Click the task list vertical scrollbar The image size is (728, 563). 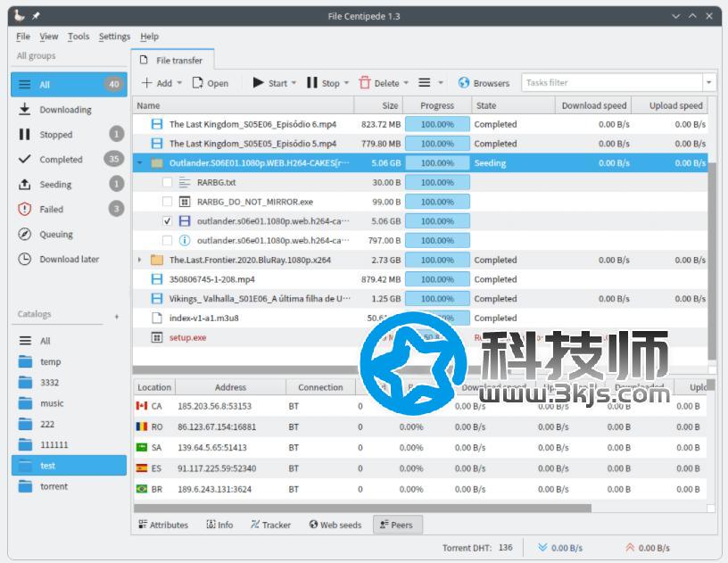[712, 260]
